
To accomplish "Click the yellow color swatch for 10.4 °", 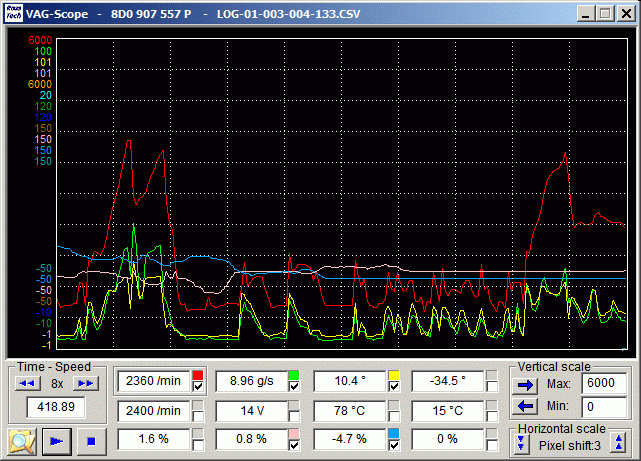I will [394, 375].
